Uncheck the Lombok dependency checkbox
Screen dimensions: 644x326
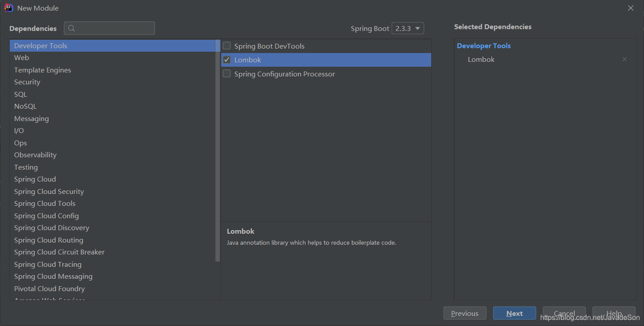(x=227, y=60)
